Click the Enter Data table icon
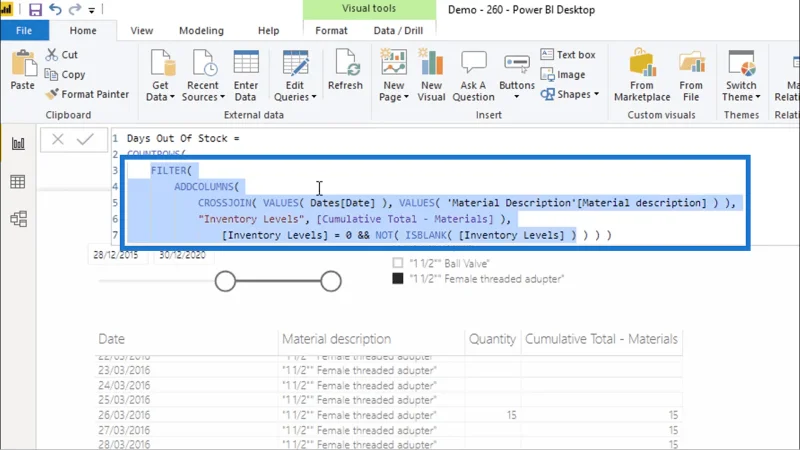800x450 pixels. [246, 63]
